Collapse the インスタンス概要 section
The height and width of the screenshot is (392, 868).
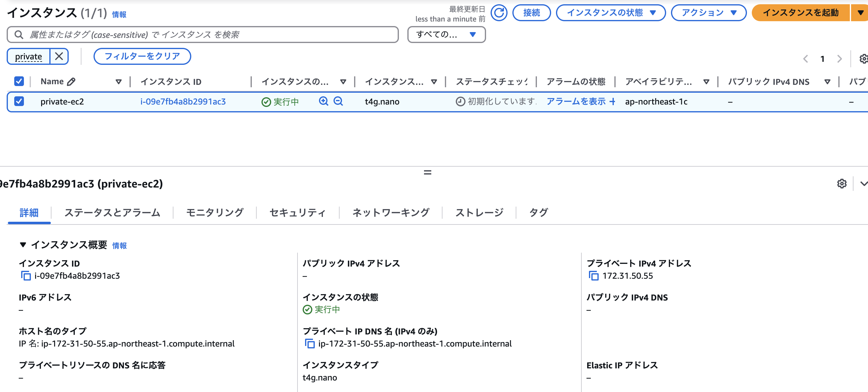(23, 244)
